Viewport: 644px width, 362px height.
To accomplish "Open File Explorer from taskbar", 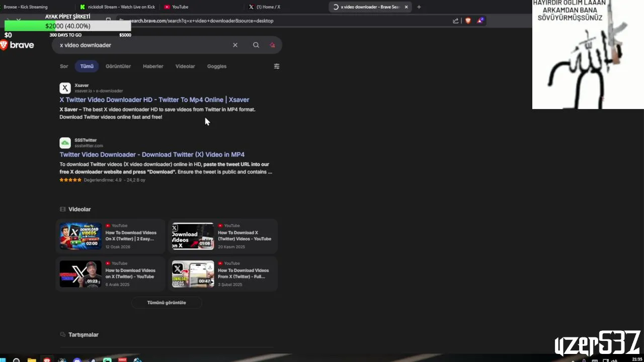I will (x=32, y=360).
